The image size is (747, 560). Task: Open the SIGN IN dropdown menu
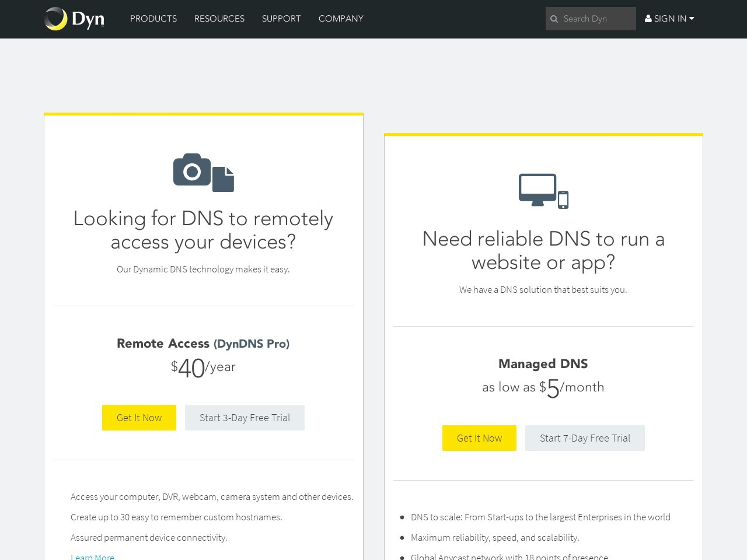(x=669, y=19)
